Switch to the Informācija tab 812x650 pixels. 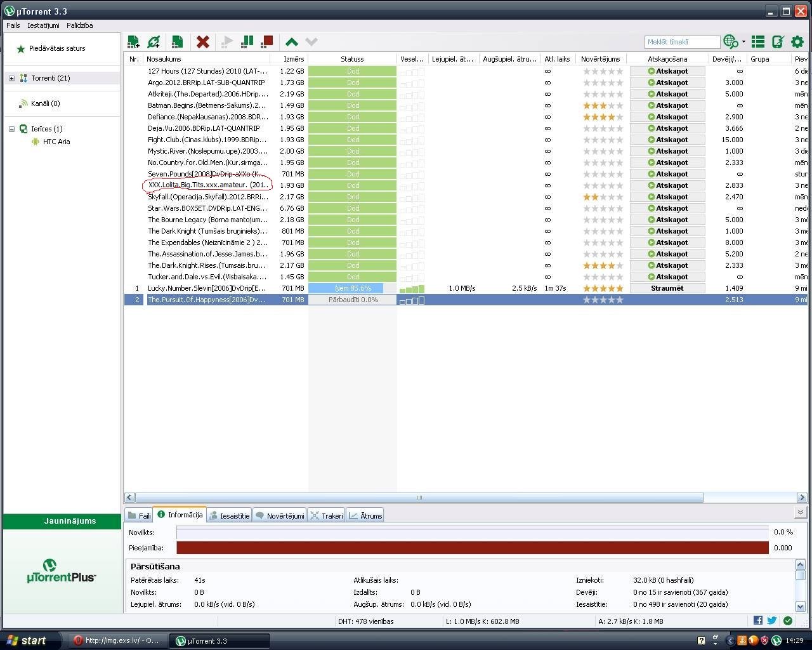tap(180, 515)
